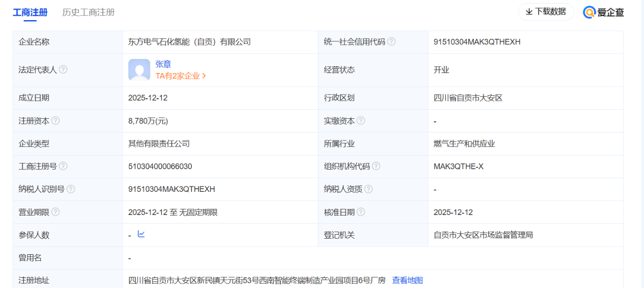Switch to 历史工商注册 tab
644x288 pixels.
pos(89,12)
